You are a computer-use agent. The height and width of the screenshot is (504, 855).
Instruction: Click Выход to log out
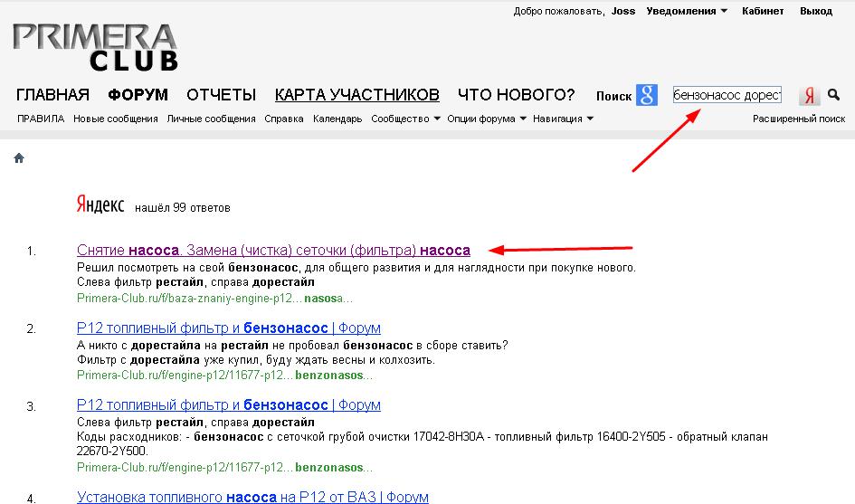coord(816,11)
